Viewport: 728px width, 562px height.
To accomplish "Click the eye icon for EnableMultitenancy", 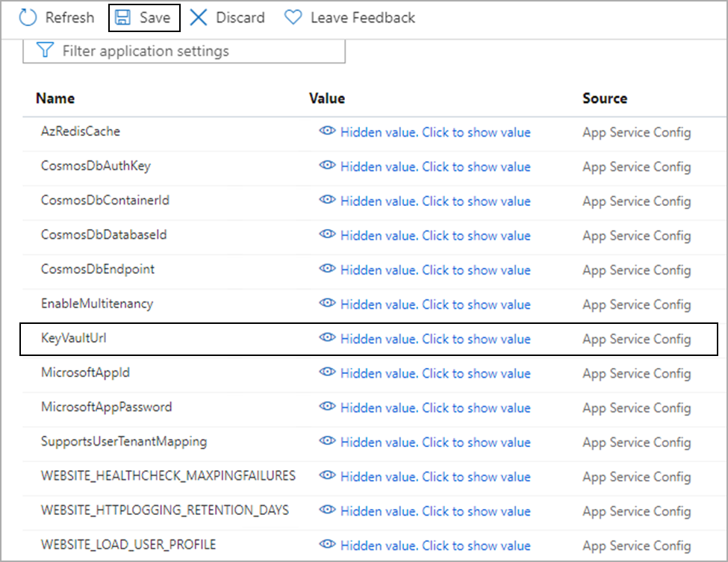I will coord(327,304).
